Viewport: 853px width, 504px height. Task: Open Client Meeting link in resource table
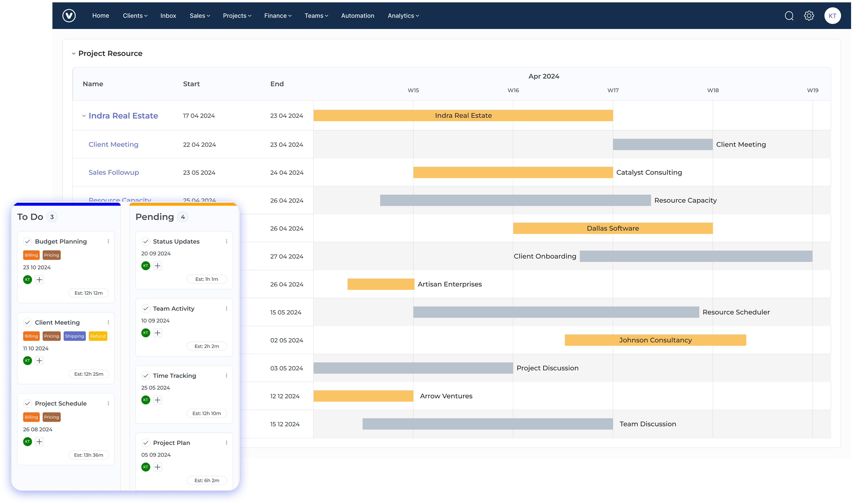pos(113,145)
